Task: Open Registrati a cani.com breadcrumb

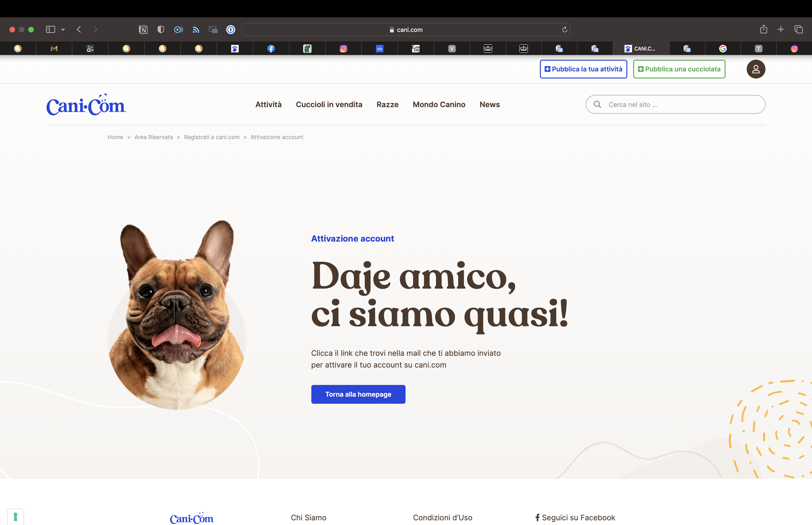Action: [212, 137]
